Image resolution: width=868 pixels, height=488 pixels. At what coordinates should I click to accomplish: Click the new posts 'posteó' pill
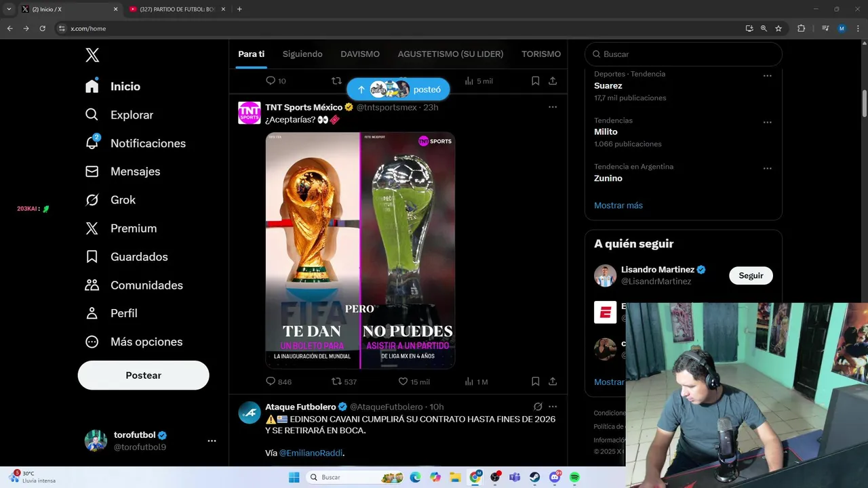(x=398, y=89)
